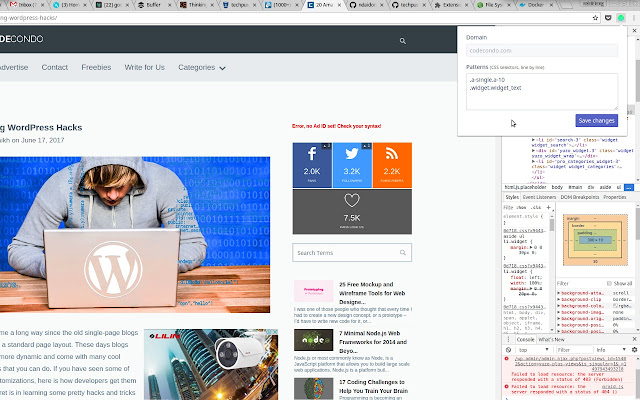The image size is (640, 400).
Task: Open the console Info level dropdown
Action: tap(611, 350)
